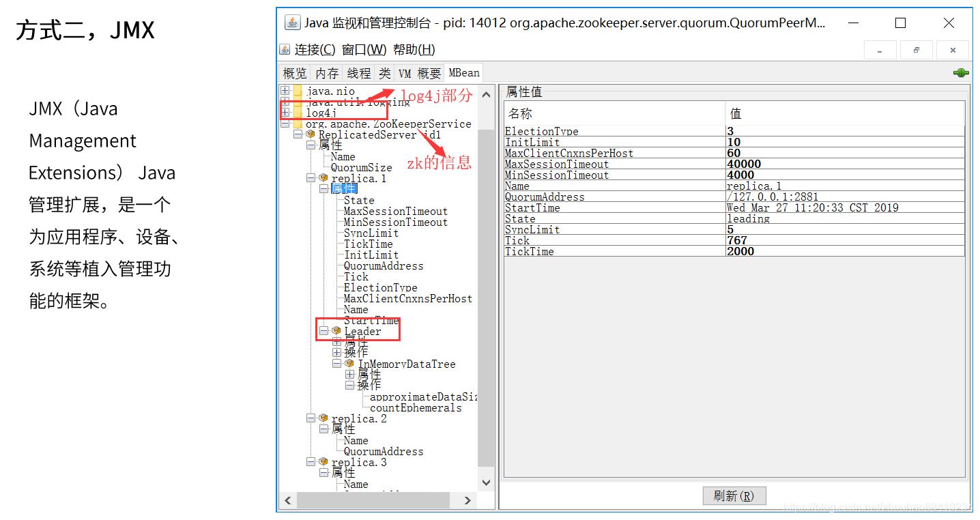
Task: Select approximateDataSize operation in the tree
Action: point(423,396)
